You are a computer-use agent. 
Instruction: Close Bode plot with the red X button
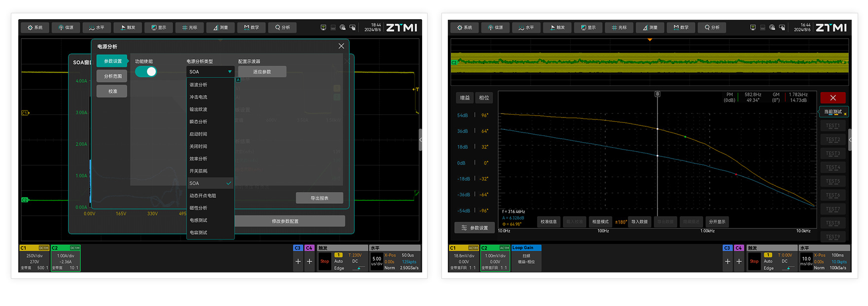click(x=833, y=98)
